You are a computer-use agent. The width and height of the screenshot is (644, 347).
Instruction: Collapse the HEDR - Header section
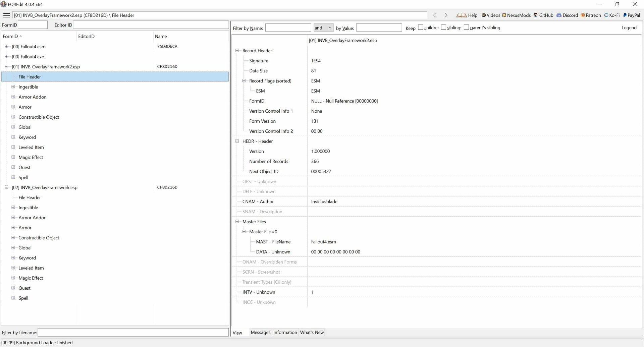[237, 141]
